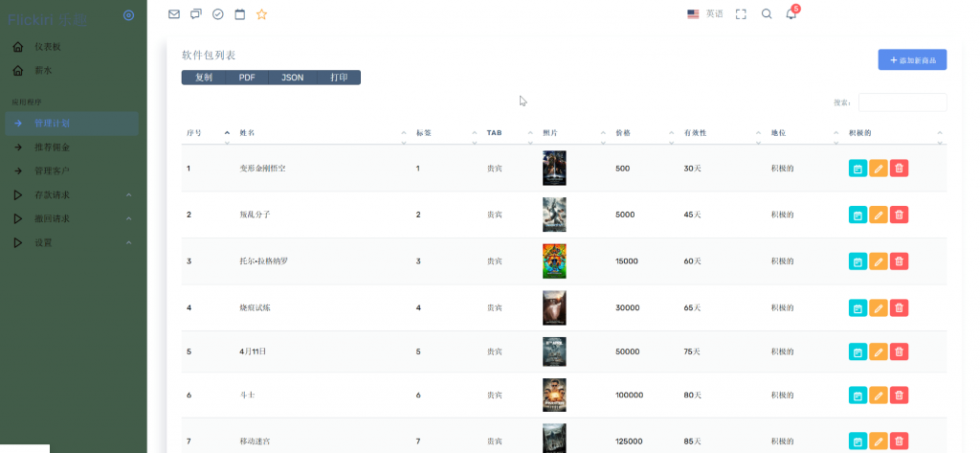Screen dimensions: 980x453
Task: Select 管理计划 in sidebar
Action: [x=72, y=124]
